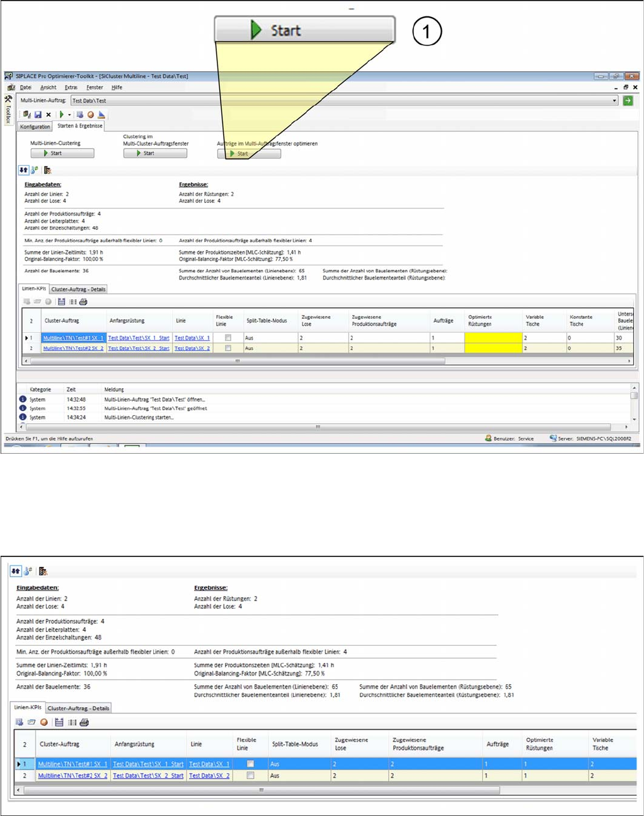Click the print icon in upper table toolbar
The height and width of the screenshot is (816, 644).
tap(83, 302)
